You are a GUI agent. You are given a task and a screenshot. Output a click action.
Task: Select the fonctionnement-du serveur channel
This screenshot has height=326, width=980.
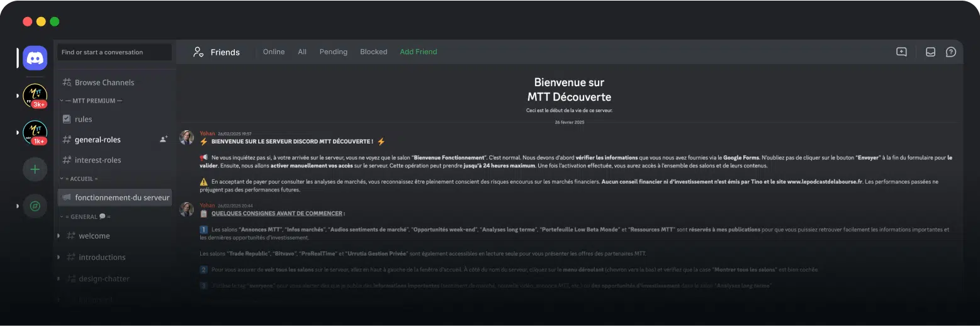[x=121, y=198]
